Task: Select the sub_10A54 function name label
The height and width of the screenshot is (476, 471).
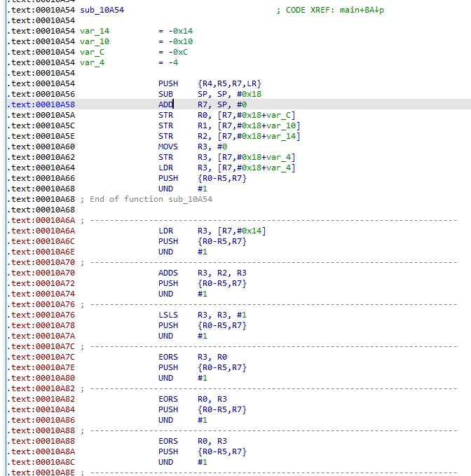Action: point(102,11)
